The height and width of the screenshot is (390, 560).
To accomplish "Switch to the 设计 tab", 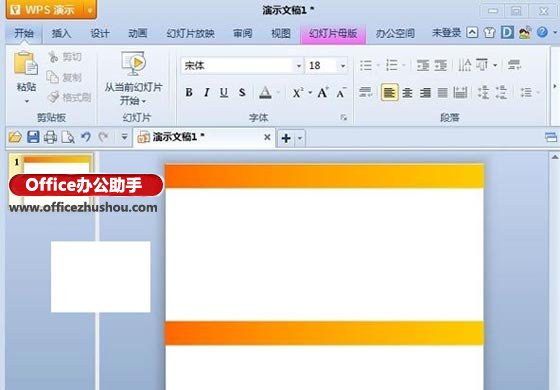I will tap(100, 34).
